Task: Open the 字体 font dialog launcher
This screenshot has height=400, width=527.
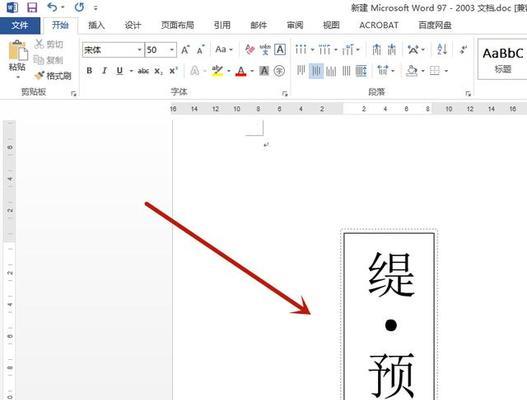Action: [285, 93]
